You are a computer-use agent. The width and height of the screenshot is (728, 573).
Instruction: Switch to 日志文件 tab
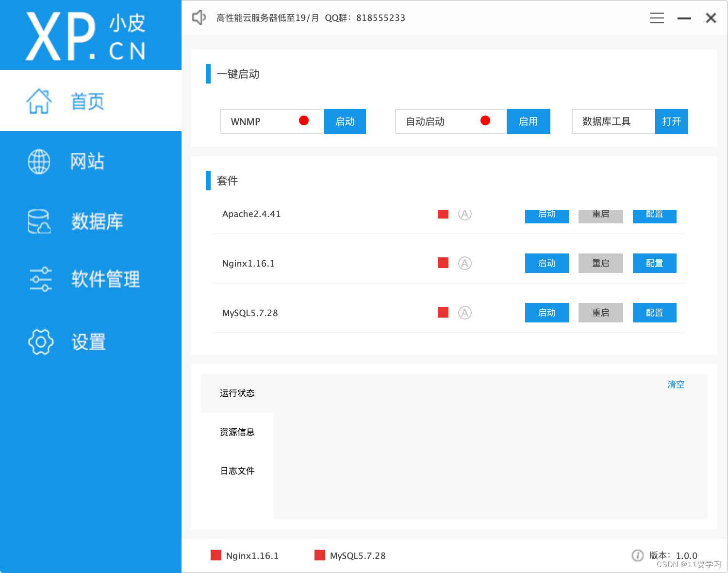pos(237,471)
